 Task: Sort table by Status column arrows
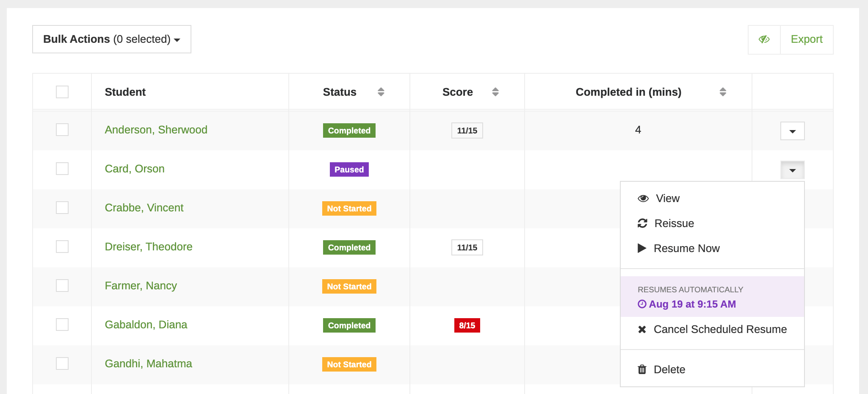click(x=381, y=92)
